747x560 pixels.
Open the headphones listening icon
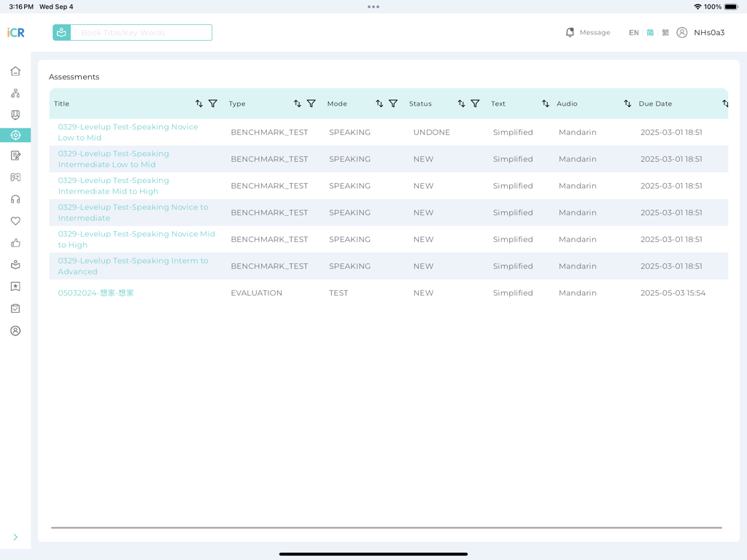coord(15,199)
